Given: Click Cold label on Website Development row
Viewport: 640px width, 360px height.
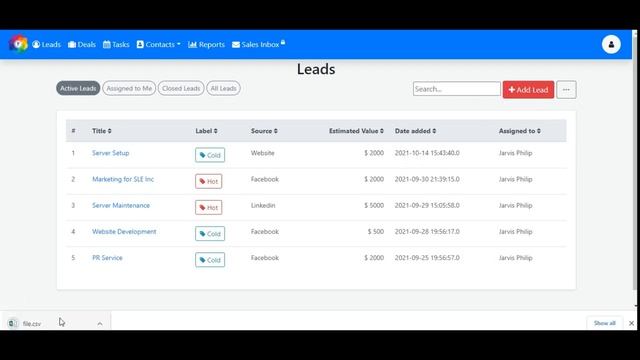Looking at the screenshot, I should pyautogui.click(x=210, y=233).
